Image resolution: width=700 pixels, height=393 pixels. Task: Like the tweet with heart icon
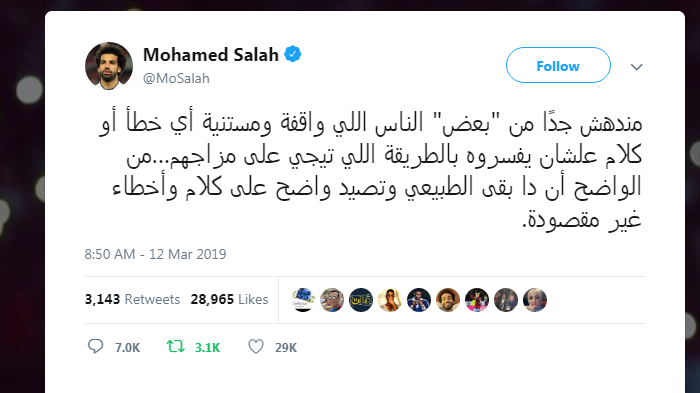[x=256, y=346]
